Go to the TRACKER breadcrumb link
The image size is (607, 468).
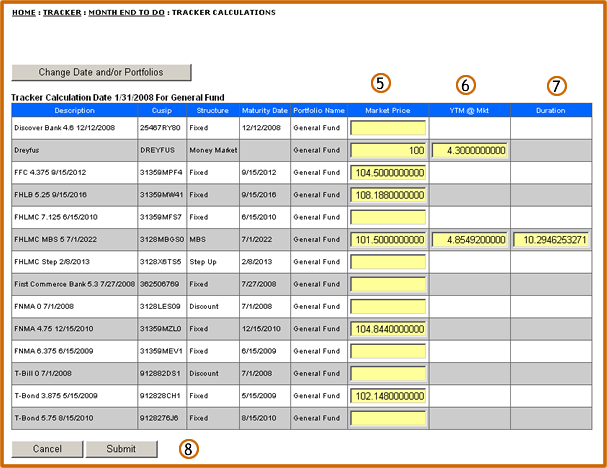pos(62,12)
